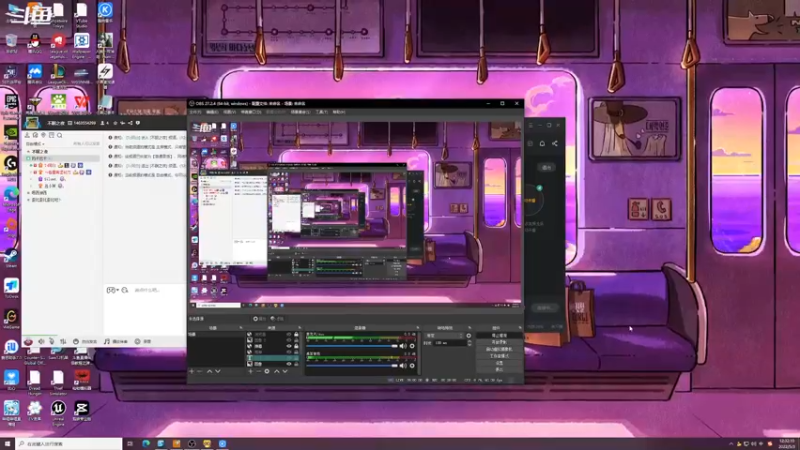Toggle visibility eye of fourth OBS source
The width and height of the screenshot is (800, 450).
289,352
